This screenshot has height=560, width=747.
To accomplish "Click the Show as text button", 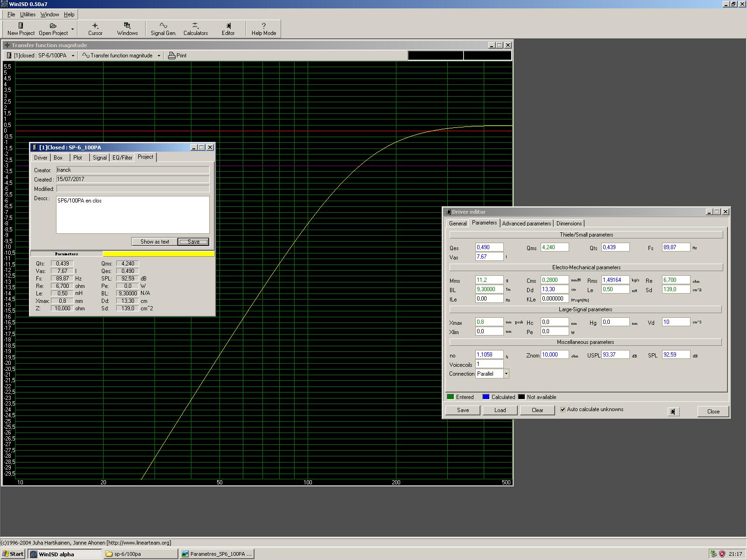I will click(x=155, y=242).
